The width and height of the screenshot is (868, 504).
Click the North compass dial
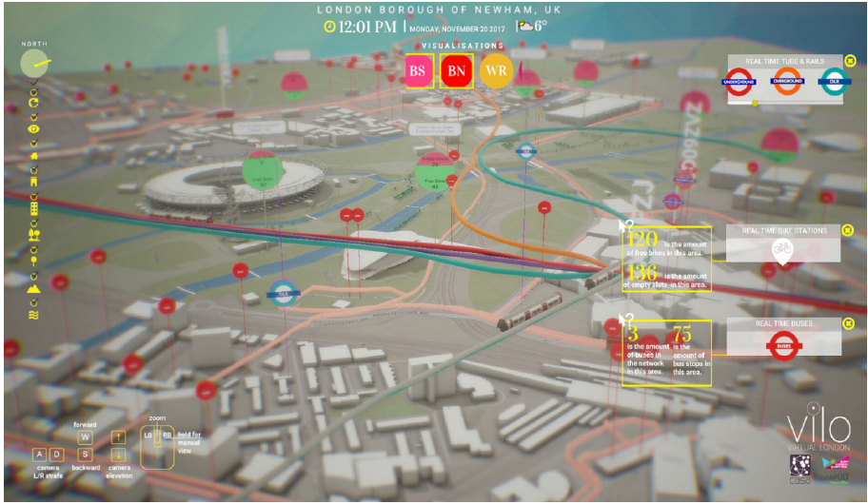[35, 63]
